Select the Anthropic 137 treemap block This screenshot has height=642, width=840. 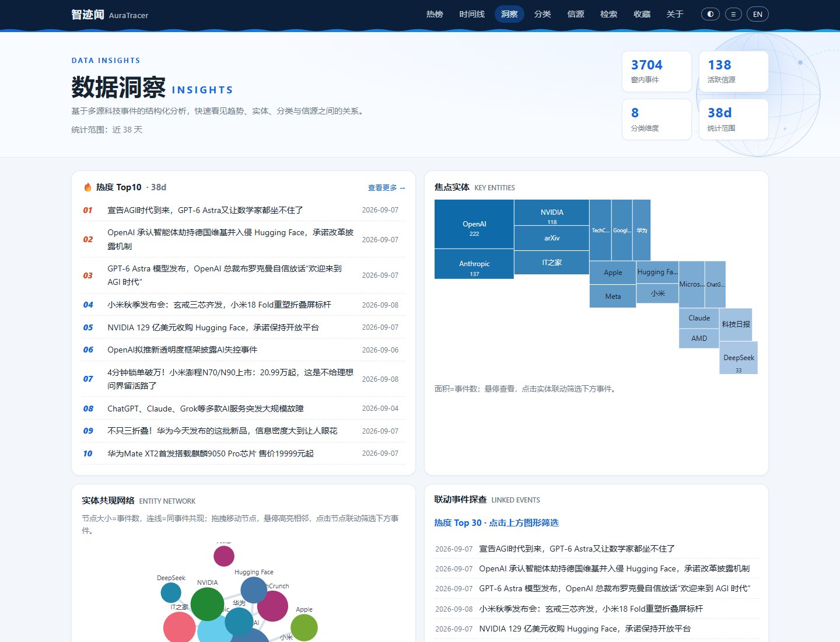coord(474,264)
